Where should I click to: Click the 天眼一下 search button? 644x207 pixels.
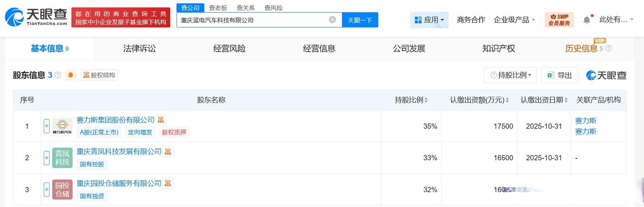(x=360, y=20)
